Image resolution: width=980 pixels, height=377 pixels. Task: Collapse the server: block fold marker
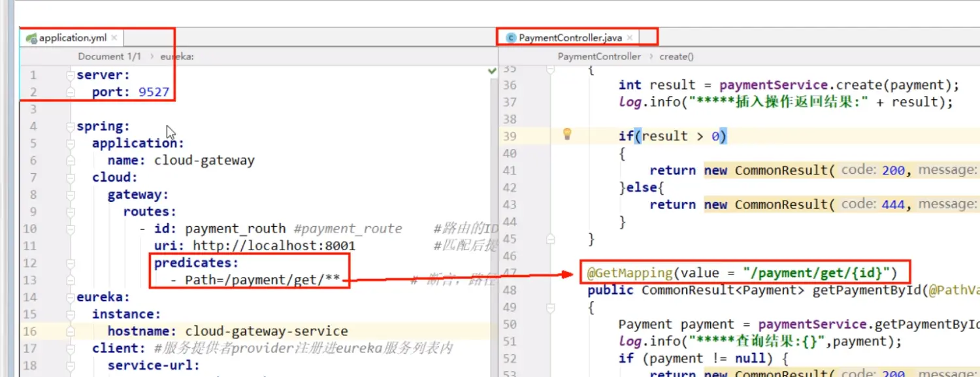coord(71,76)
